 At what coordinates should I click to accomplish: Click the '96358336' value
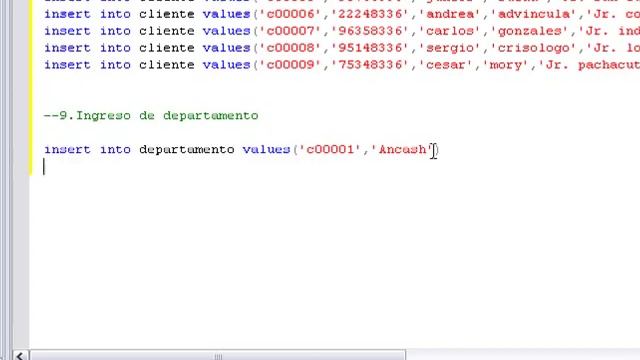point(370,31)
